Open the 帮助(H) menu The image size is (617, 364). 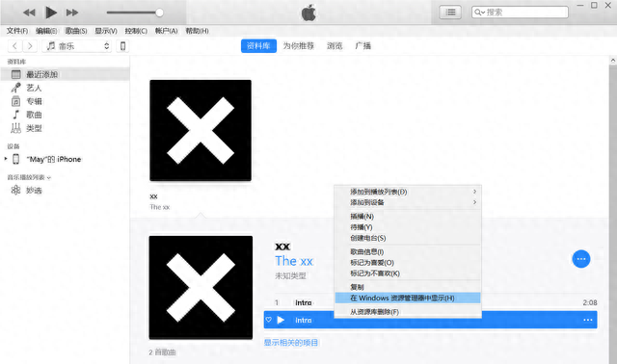click(197, 31)
